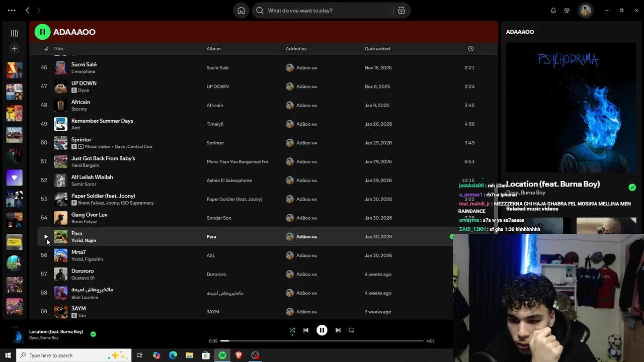Sort by the Added by column header
The width and height of the screenshot is (644, 362).
(x=296, y=49)
